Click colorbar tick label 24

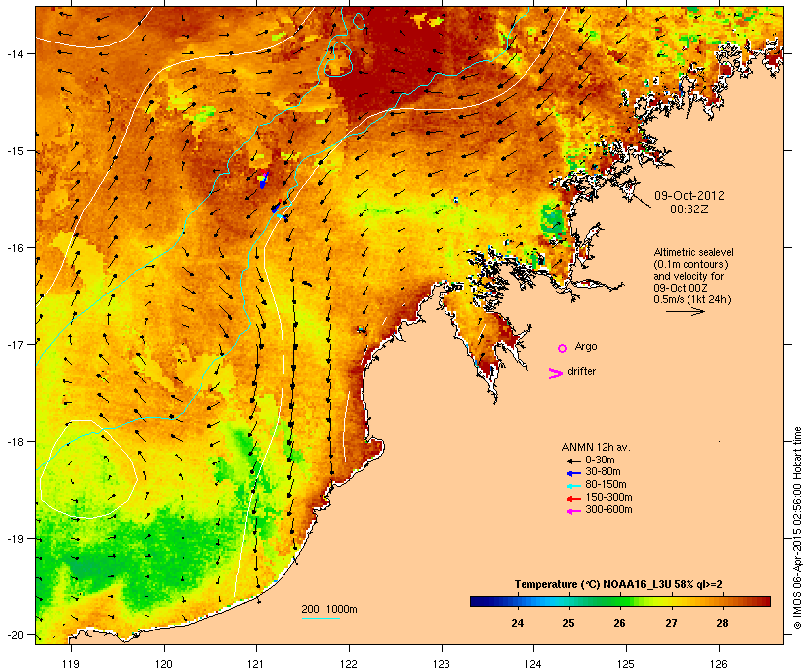pos(517,623)
